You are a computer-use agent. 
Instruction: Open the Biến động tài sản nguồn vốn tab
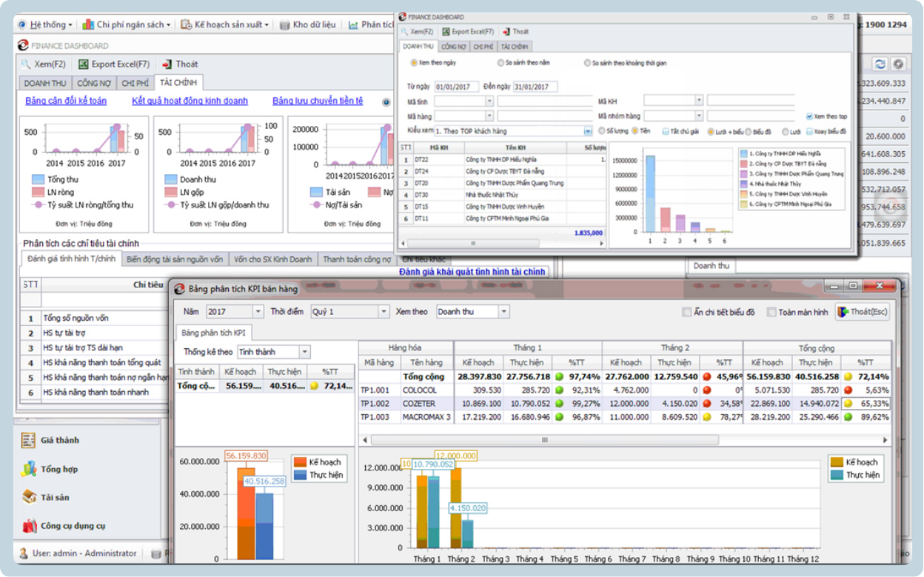pos(174,259)
